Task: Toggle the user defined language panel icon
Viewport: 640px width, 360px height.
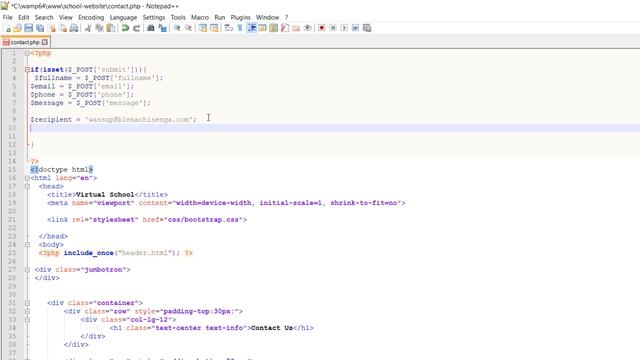Action: [x=262, y=28]
